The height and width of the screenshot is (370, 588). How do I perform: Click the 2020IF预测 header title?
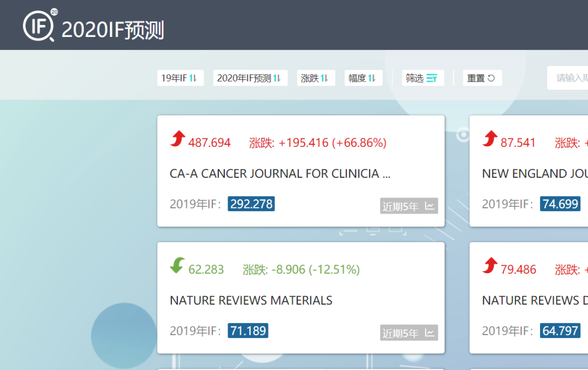click(113, 30)
